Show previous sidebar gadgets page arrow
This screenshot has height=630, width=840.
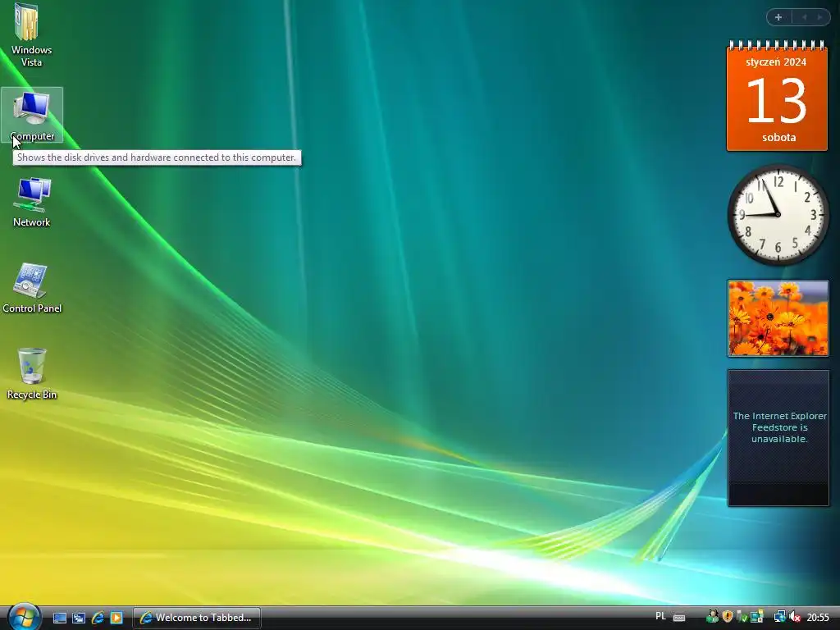pos(804,17)
